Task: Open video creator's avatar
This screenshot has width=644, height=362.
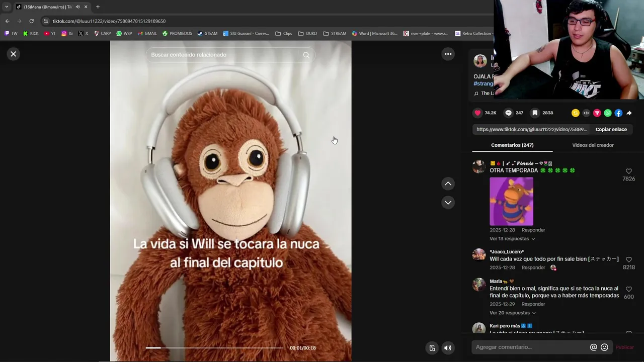Action: tap(480, 61)
